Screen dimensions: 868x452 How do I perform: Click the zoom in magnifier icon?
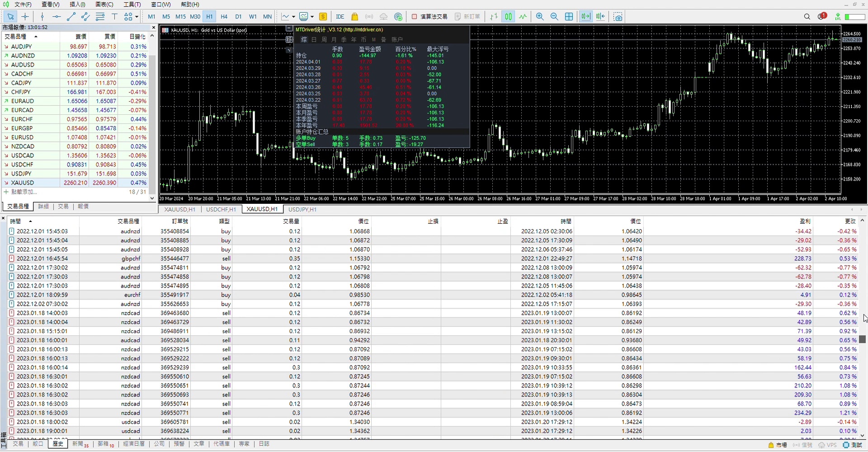[x=540, y=17]
